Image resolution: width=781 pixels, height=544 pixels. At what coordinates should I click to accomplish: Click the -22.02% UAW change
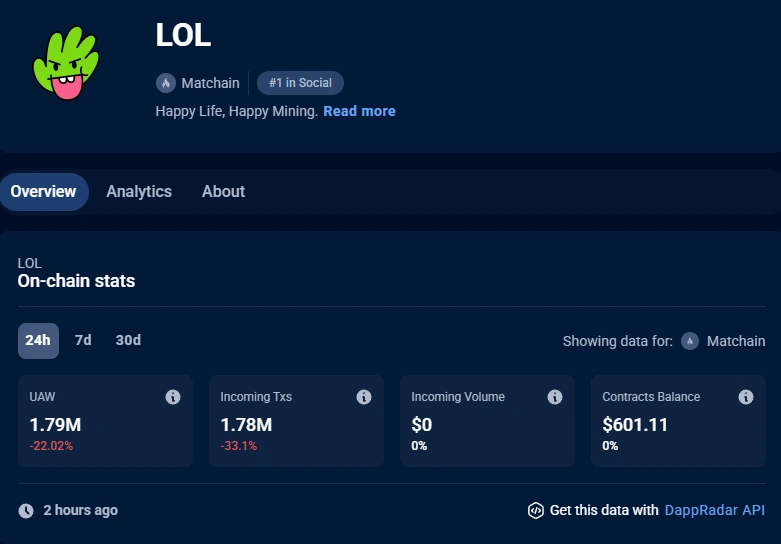(51, 446)
